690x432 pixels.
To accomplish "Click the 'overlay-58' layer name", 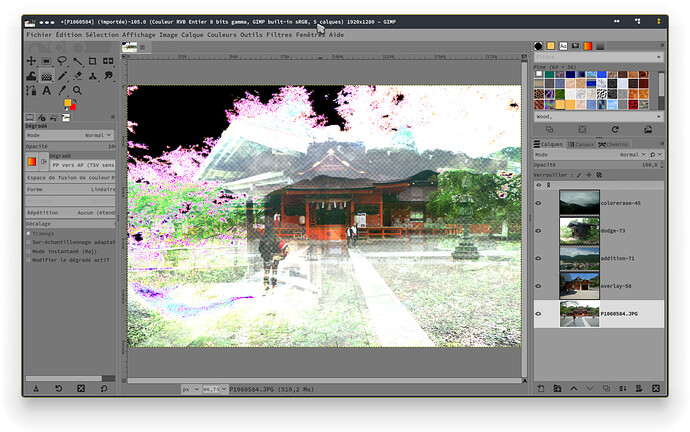I will point(616,286).
